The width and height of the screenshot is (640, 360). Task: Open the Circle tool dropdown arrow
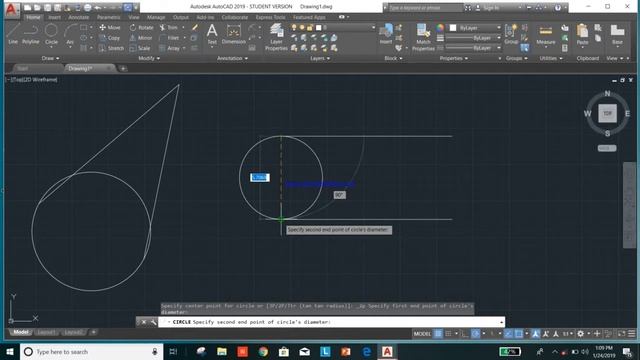coord(51,47)
